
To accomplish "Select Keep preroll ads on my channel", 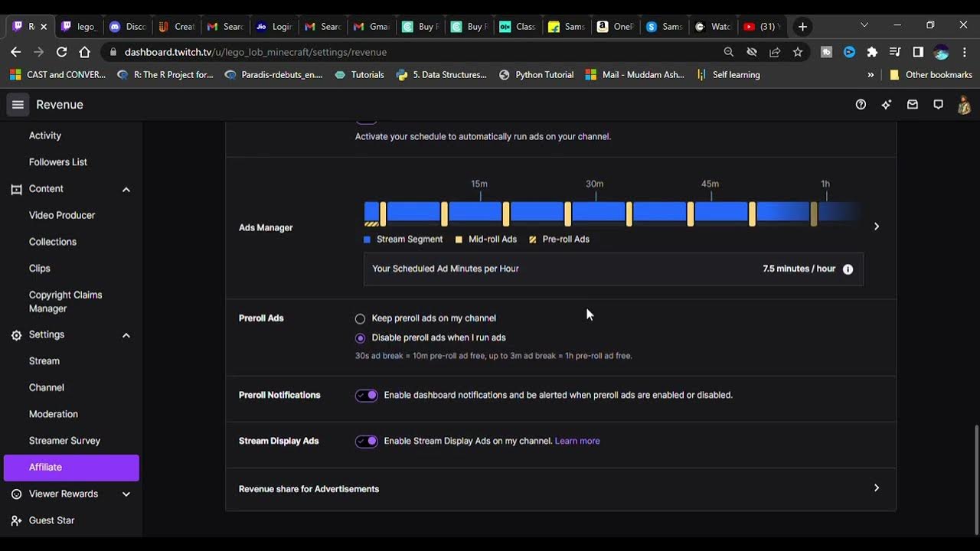I will [360, 318].
